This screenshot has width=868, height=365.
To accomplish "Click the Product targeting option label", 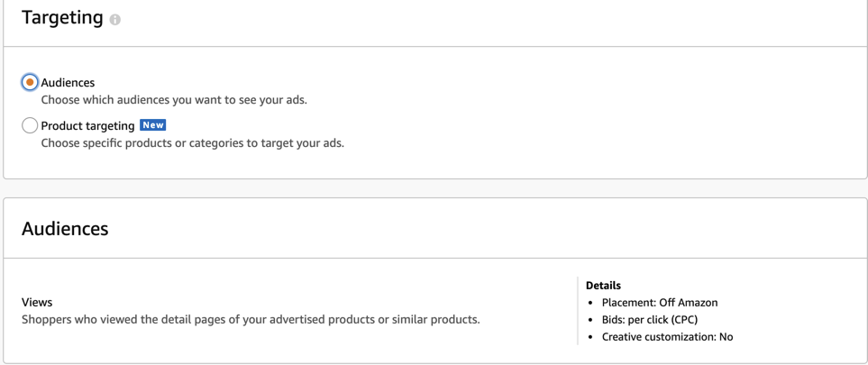I will click(x=87, y=126).
